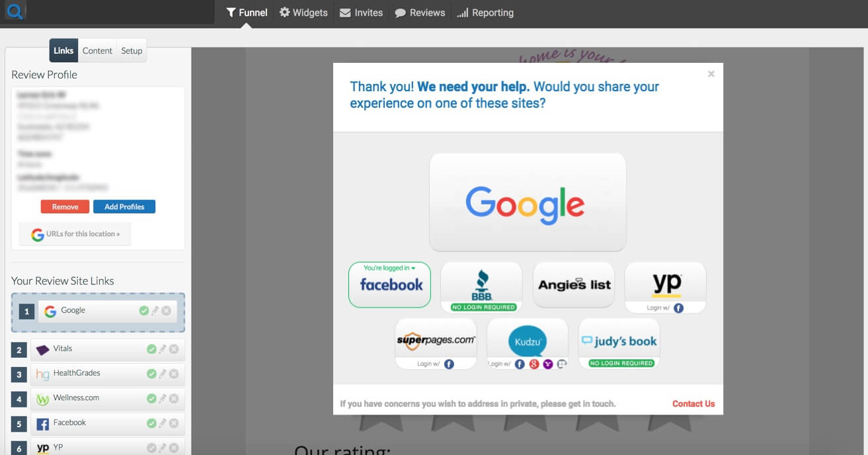This screenshot has width=868, height=455.
Task: Close the share-experience popup
Action: pos(711,74)
